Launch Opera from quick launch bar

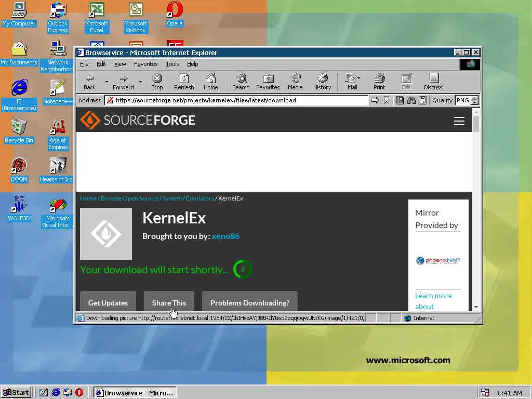[x=79, y=392]
